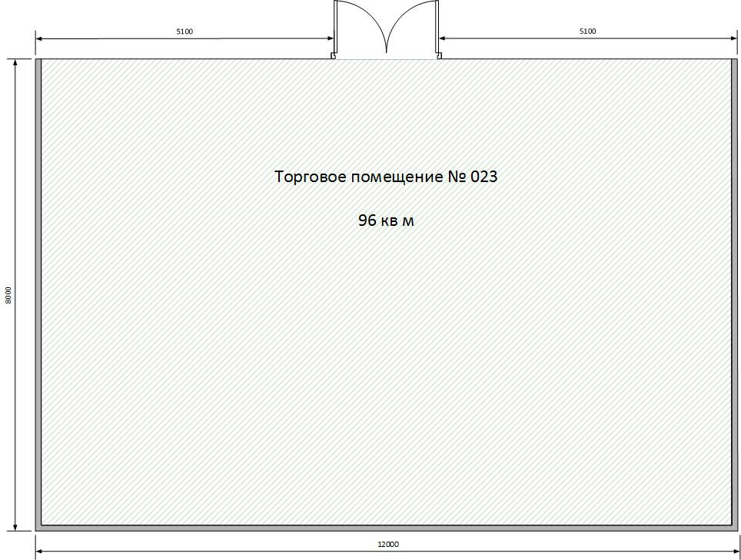
Task: Click the gray bottom wall of the room
Action: 384,528
